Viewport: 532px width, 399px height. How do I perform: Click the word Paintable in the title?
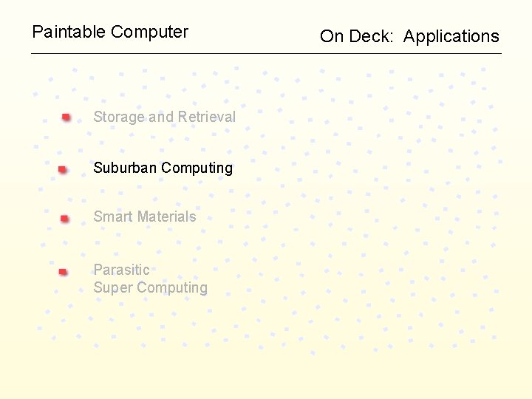[69, 32]
